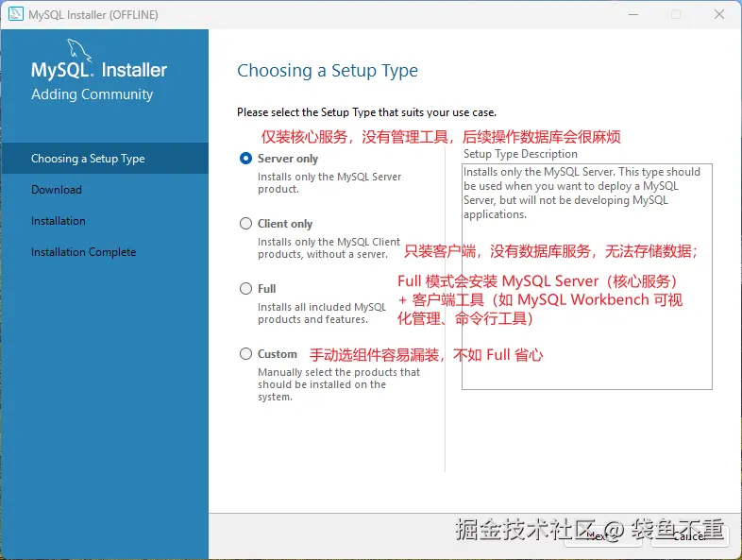Close the MySQL Installer window
The image size is (742, 560).
click(719, 14)
